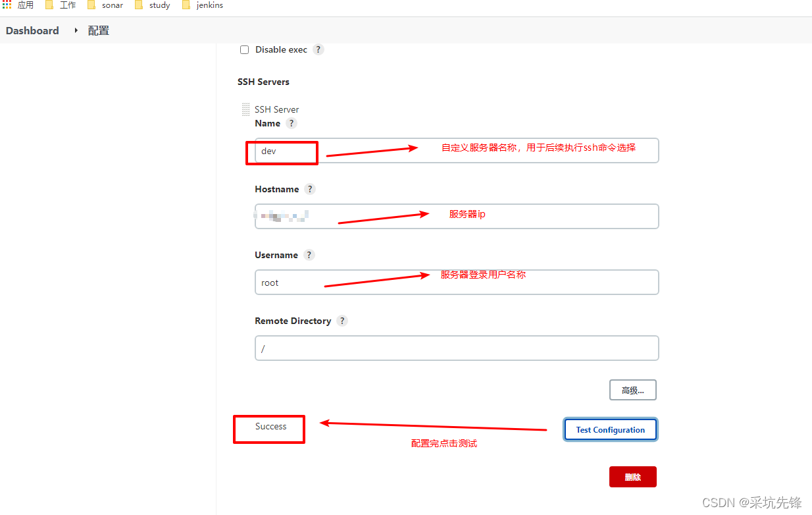
Task: Open the help icon next to Name
Action: point(292,123)
